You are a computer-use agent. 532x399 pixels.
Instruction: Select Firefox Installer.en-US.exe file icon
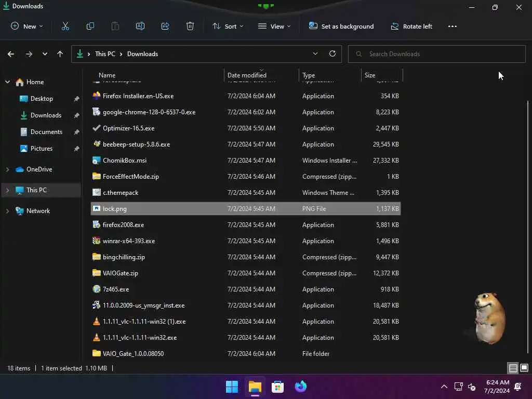point(96,96)
